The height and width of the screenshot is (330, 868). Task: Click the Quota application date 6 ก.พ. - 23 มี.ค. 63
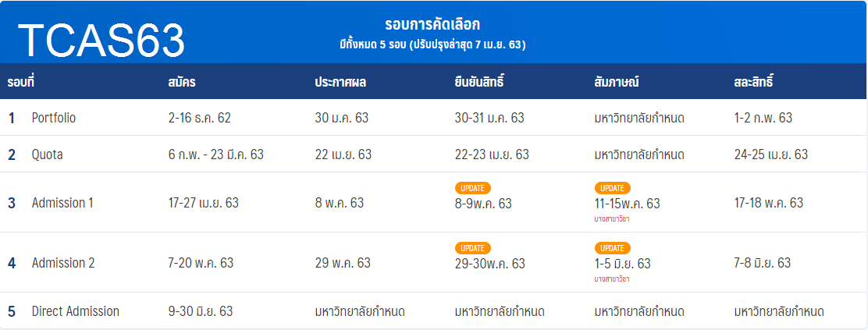click(215, 154)
